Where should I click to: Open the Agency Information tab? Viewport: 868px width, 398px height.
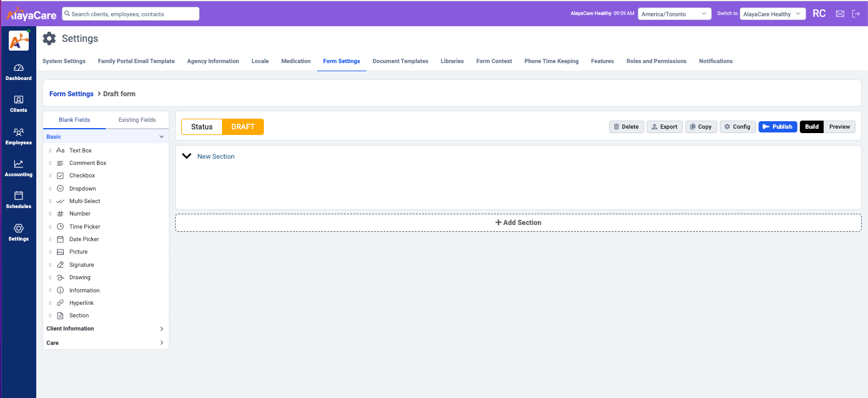click(x=213, y=61)
